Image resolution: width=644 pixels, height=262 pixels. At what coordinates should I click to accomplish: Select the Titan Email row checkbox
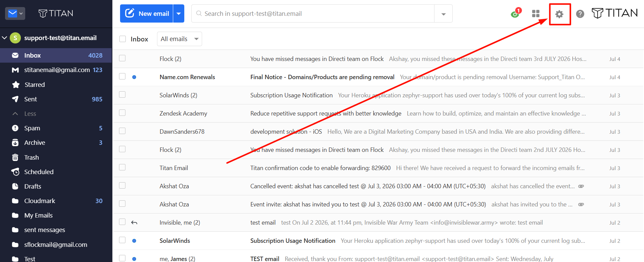point(122,167)
